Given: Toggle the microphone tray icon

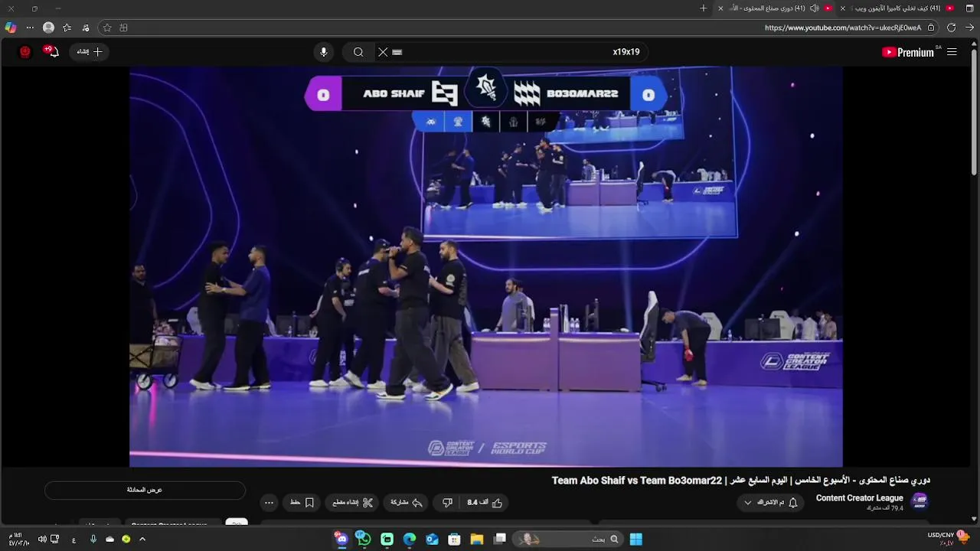Looking at the screenshot, I should (x=93, y=540).
